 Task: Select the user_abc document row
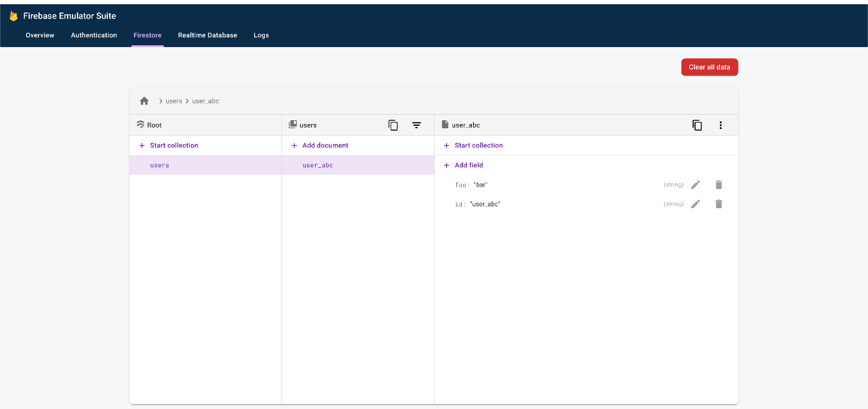(x=358, y=165)
